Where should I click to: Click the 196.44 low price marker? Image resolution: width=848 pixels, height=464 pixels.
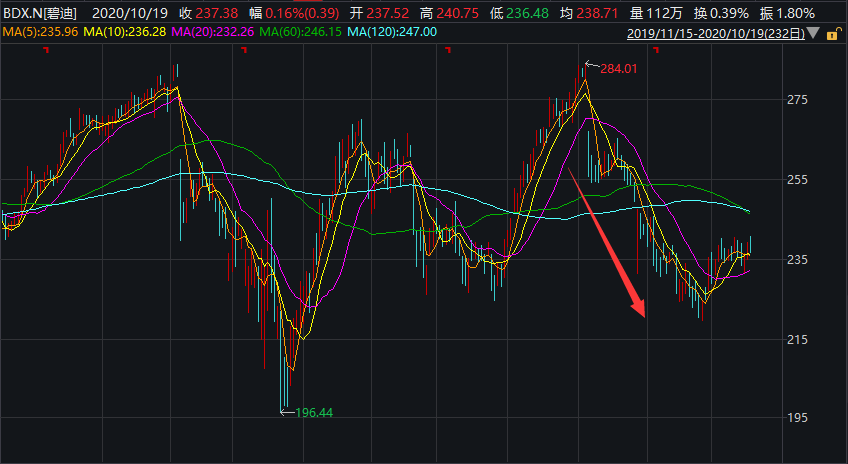click(x=314, y=412)
